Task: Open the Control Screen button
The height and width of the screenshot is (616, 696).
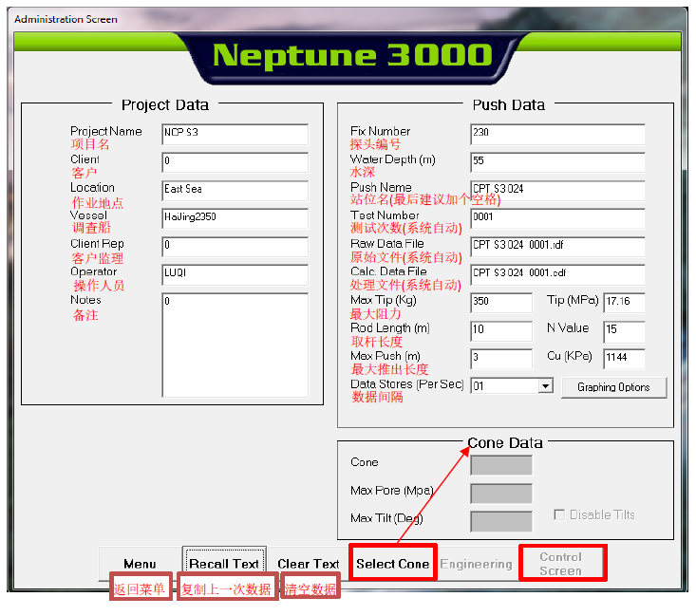Action: pyautogui.click(x=561, y=564)
